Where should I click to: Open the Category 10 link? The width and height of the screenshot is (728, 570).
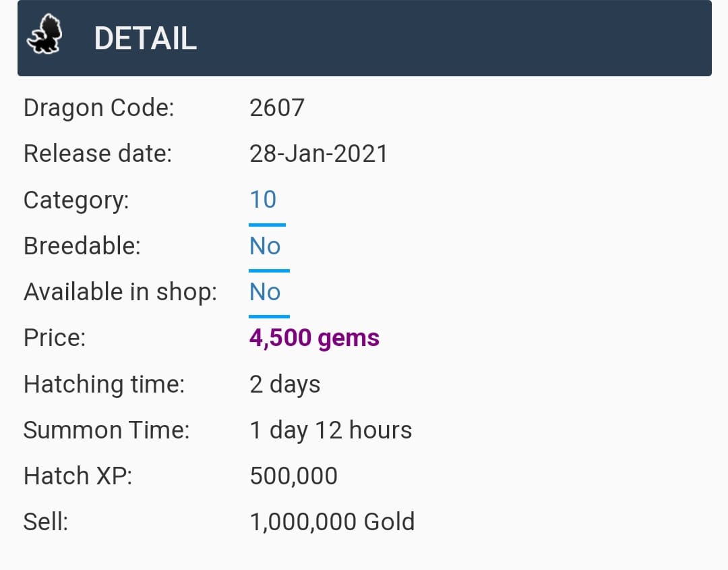pos(263,199)
